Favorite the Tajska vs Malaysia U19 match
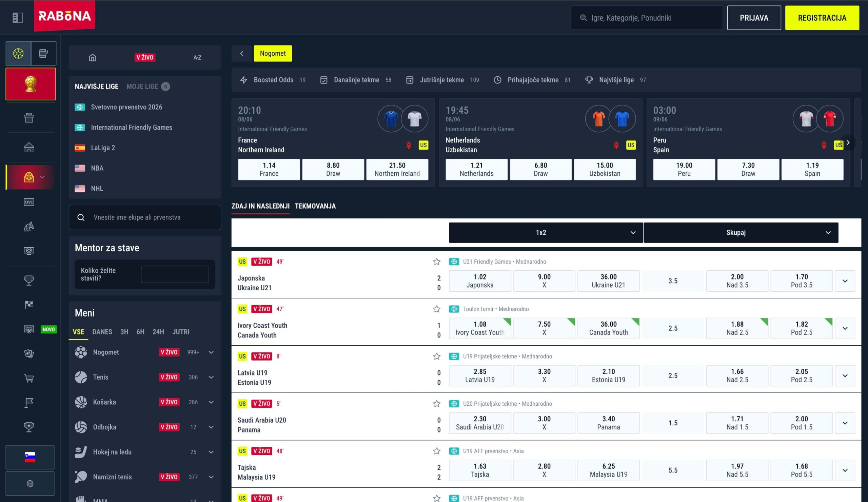Screen dimensions: 868x502 [437, 451]
